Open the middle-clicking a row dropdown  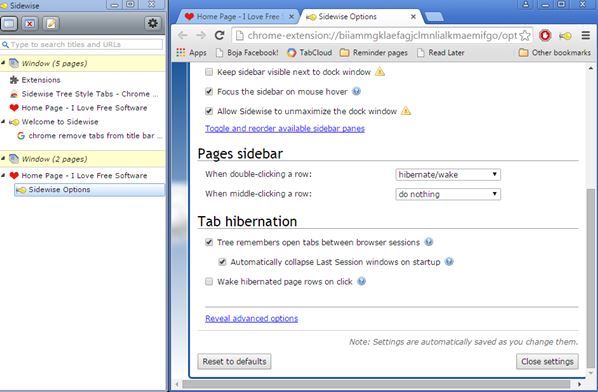[x=448, y=194]
